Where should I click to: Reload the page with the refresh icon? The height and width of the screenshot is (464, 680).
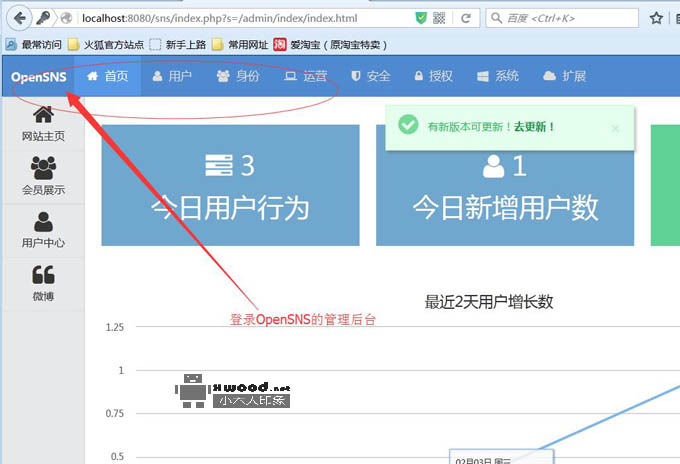point(466,18)
